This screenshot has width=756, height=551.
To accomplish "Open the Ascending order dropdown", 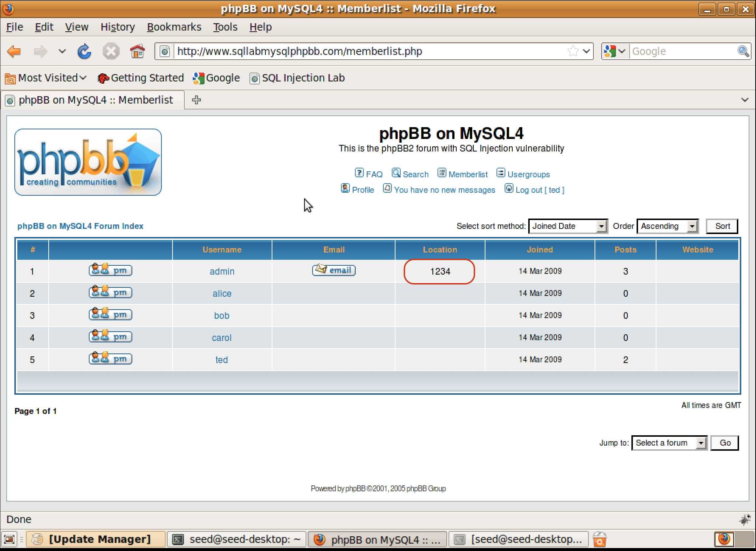I will (x=668, y=226).
